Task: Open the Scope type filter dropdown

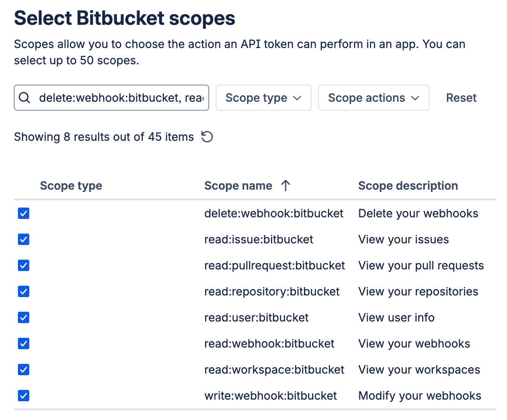Action: [x=263, y=98]
